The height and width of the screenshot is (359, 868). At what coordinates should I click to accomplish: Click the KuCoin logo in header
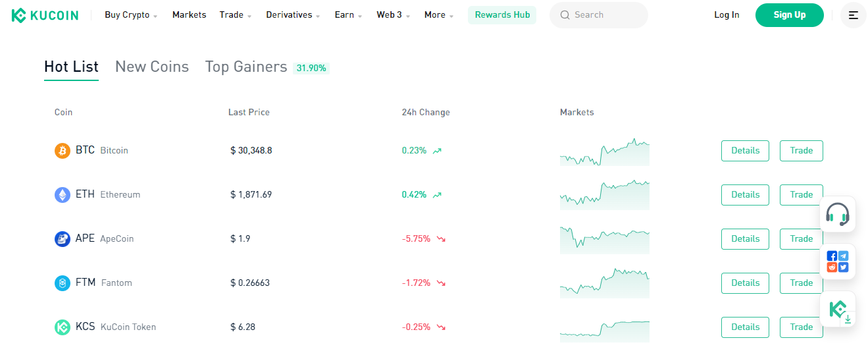(45, 15)
